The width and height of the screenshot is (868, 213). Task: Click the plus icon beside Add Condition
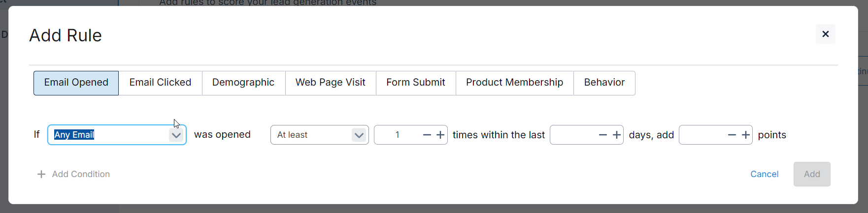pos(41,174)
